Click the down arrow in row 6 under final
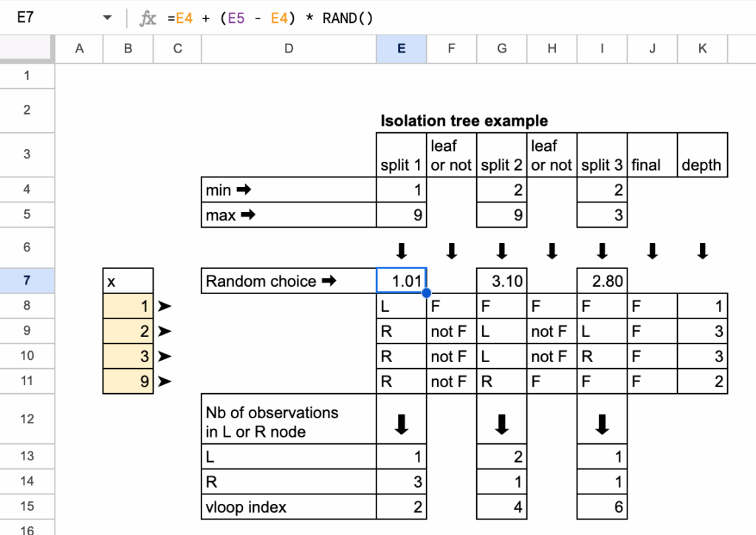 [x=652, y=251]
